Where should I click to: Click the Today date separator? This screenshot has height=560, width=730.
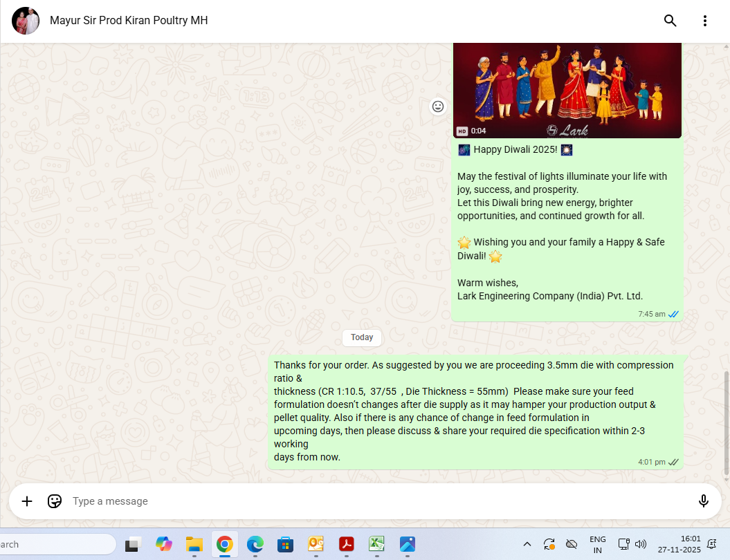point(362,337)
